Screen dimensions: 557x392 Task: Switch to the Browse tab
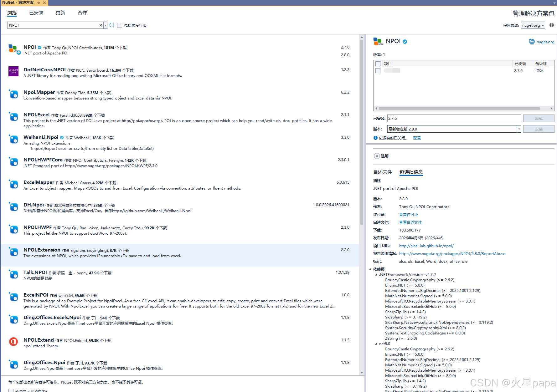12,13
